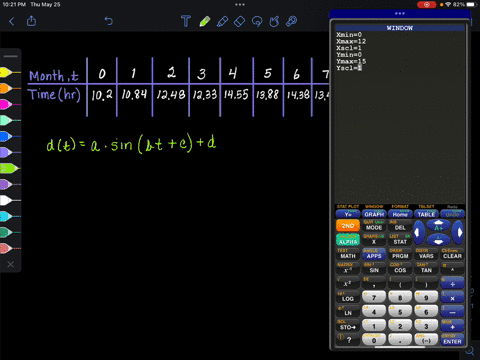Tap the number 7 key
Image resolution: width=480 pixels, height=360 pixels.
pyautogui.click(x=374, y=297)
